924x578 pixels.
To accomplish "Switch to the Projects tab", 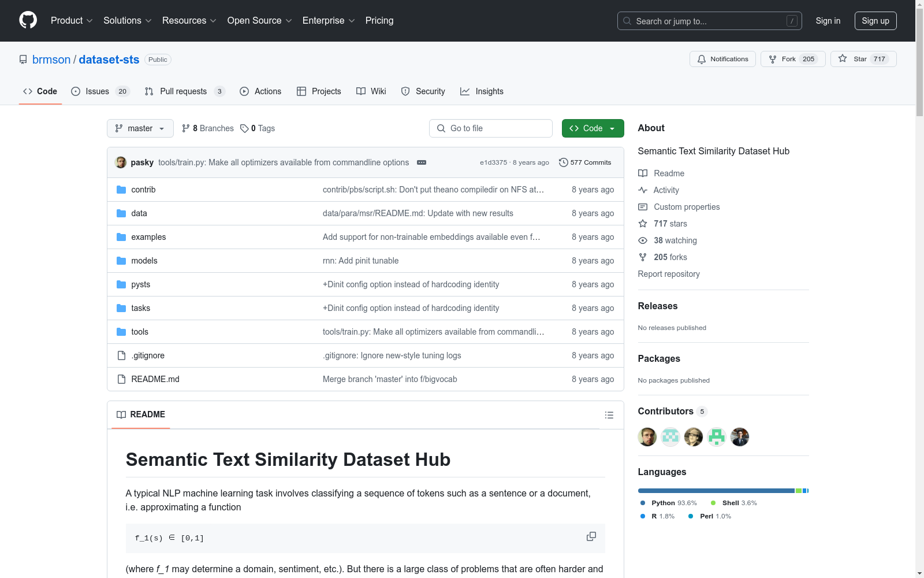I will pos(319,91).
